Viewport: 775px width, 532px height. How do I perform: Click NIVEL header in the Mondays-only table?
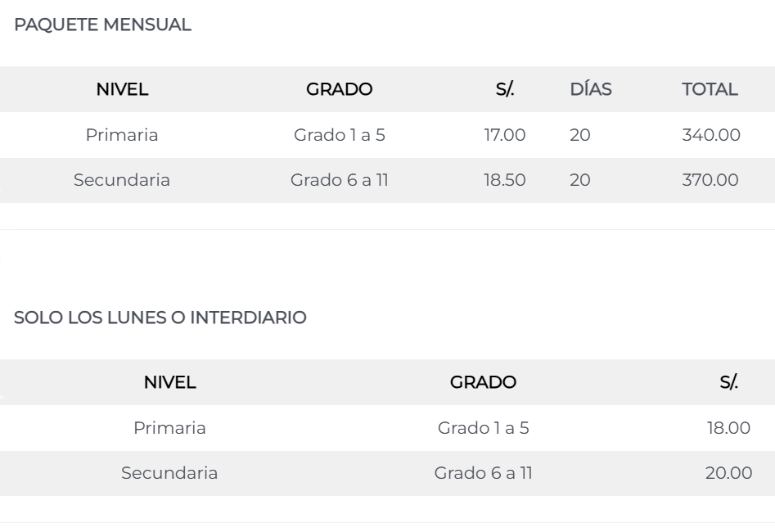click(x=169, y=382)
